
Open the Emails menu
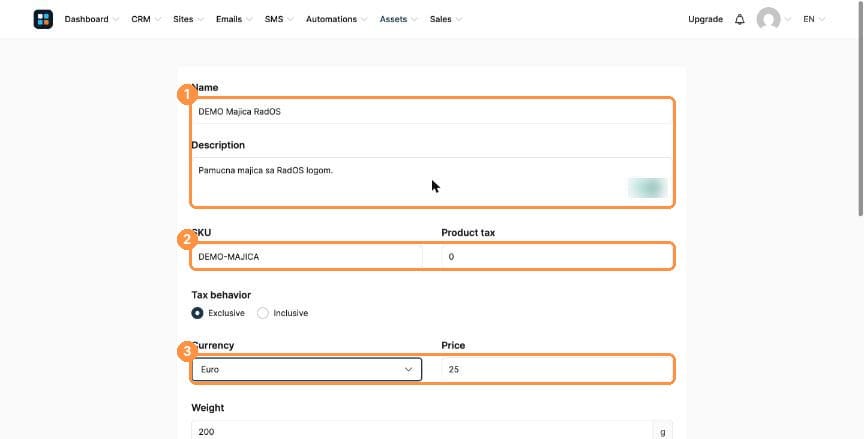pos(234,19)
